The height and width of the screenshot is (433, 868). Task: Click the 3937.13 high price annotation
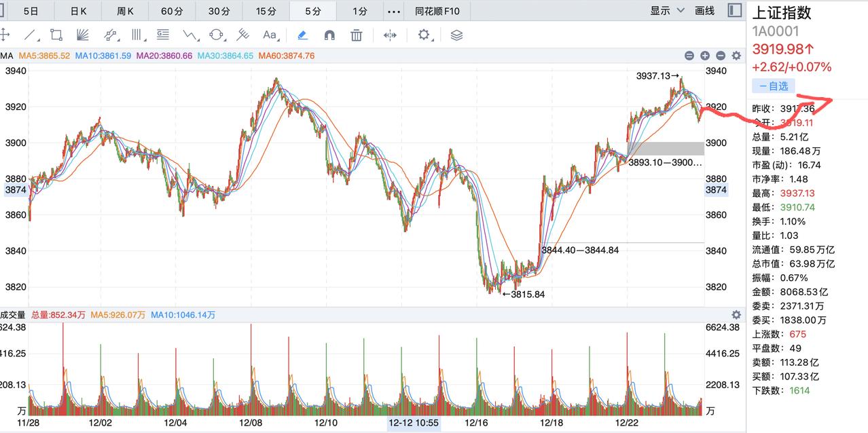659,76
